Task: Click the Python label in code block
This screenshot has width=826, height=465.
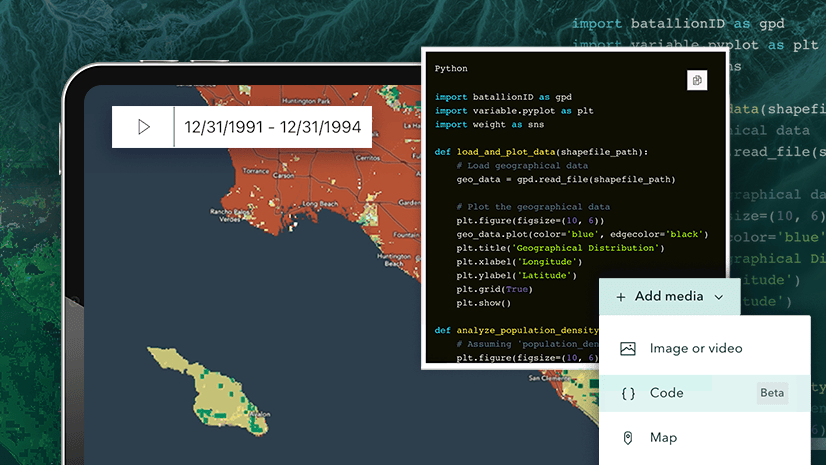Action: 451,68
